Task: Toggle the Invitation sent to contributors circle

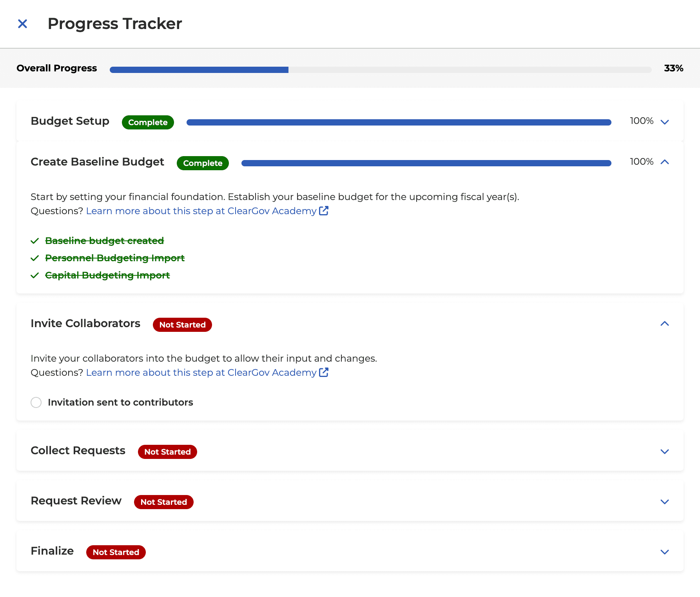Action: (x=36, y=402)
